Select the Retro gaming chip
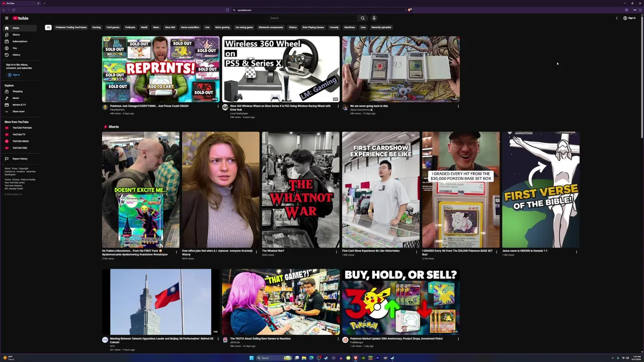The width and height of the screenshot is (644, 362). (x=222, y=27)
